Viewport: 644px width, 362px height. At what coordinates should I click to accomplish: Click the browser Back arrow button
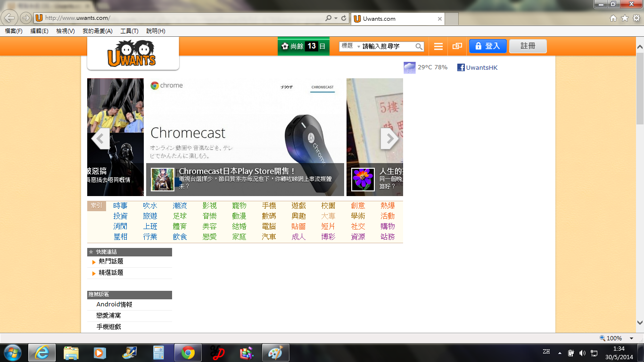[x=9, y=18]
